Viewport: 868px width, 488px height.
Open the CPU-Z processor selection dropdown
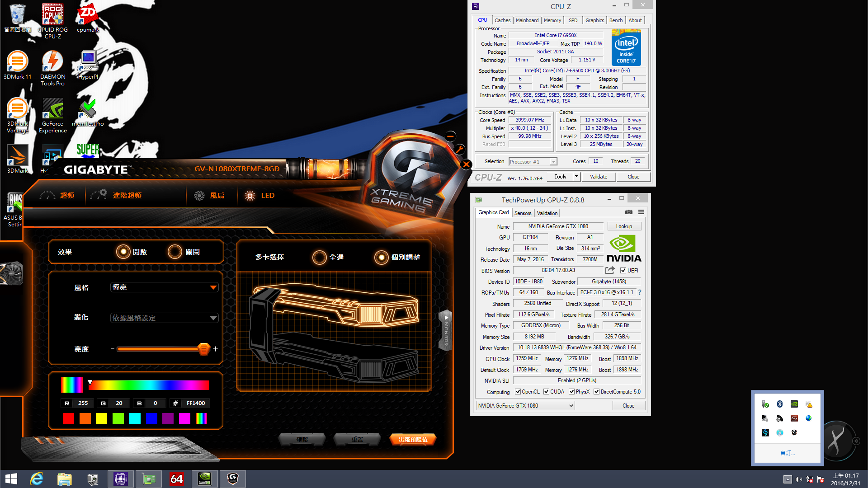click(533, 161)
